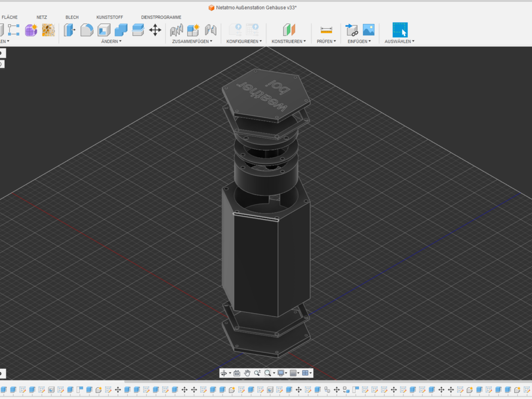Select the Offset Face tool
Screen dimensions: 532x399
pyautogui.click(x=138, y=30)
